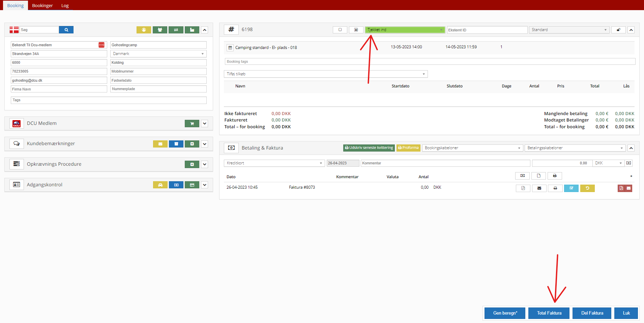
Task: Toggle the empty checkbox beside booking 6198
Action: 340,30
